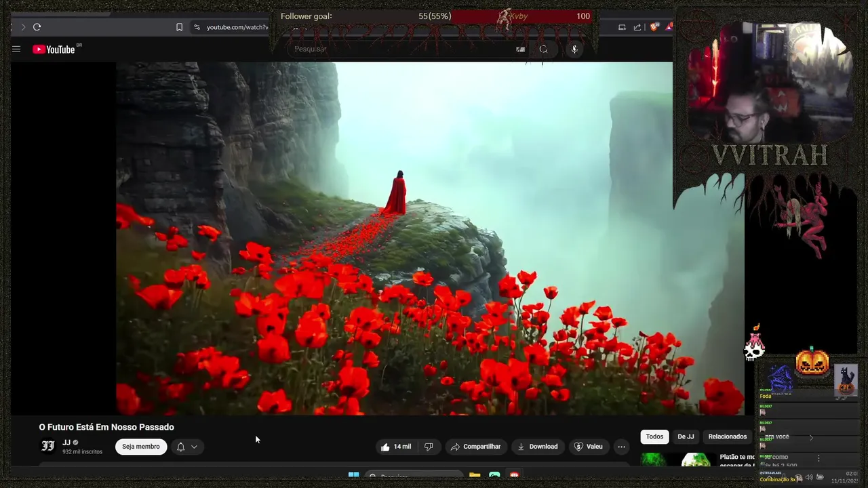Click the Download button
This screenshot has width=868, height=488.
coord(537,447)
